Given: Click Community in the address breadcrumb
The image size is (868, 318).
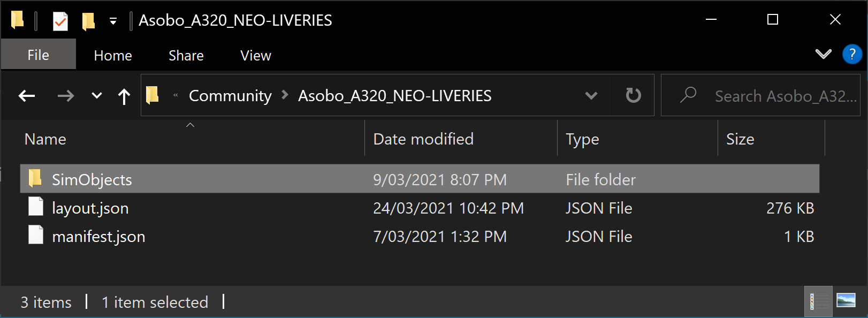Looking at the screenshot, I should tap(230, 96).
